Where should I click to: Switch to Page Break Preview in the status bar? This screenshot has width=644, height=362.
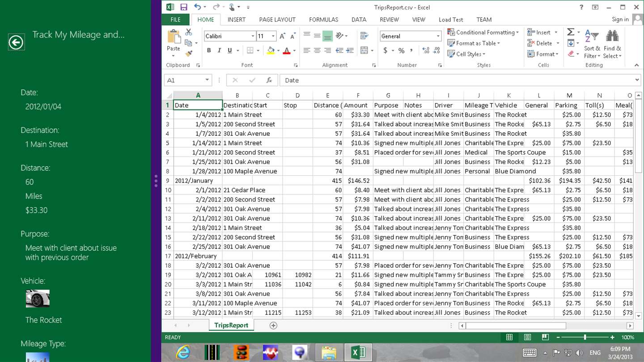pyautogui.click(x=545, y=337)
